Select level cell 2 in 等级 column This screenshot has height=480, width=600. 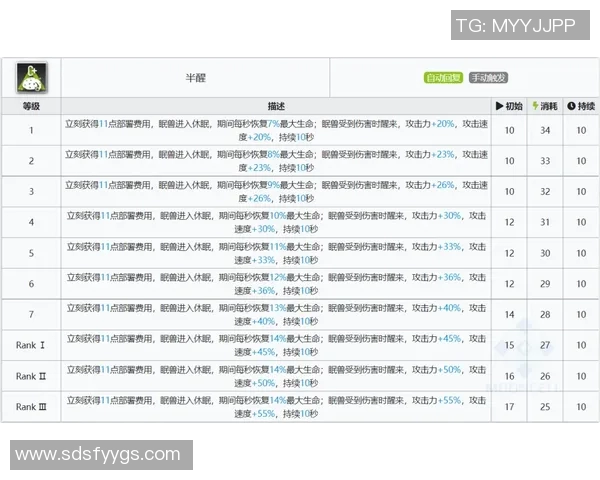click(x=31, y=161)
